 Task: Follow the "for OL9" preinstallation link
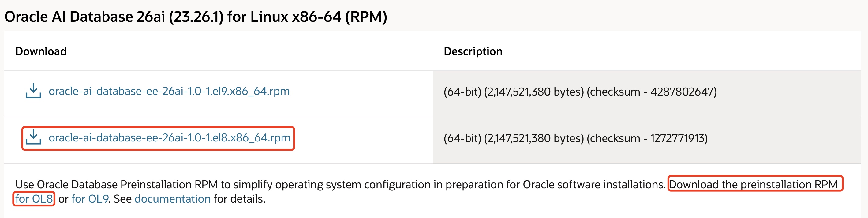pos(90,199)
